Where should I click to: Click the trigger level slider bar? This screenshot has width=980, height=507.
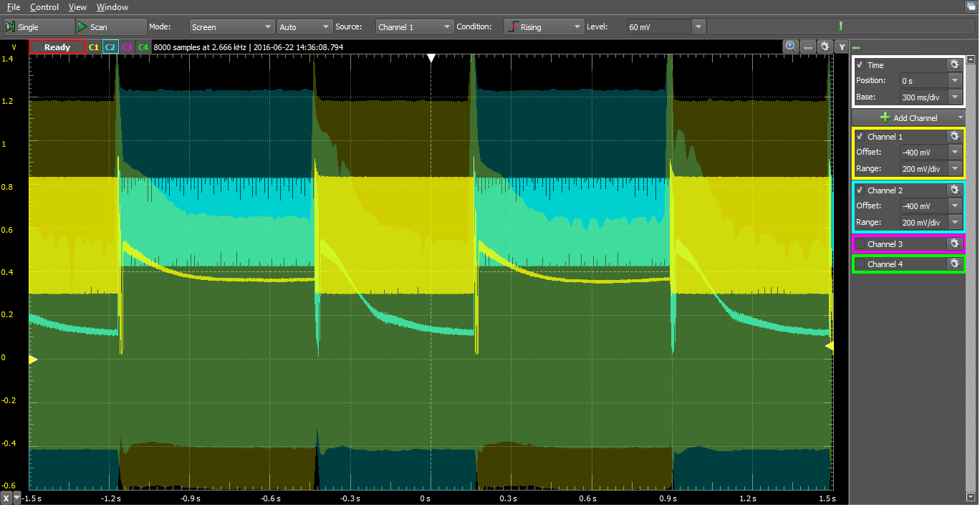pos(840,27)
